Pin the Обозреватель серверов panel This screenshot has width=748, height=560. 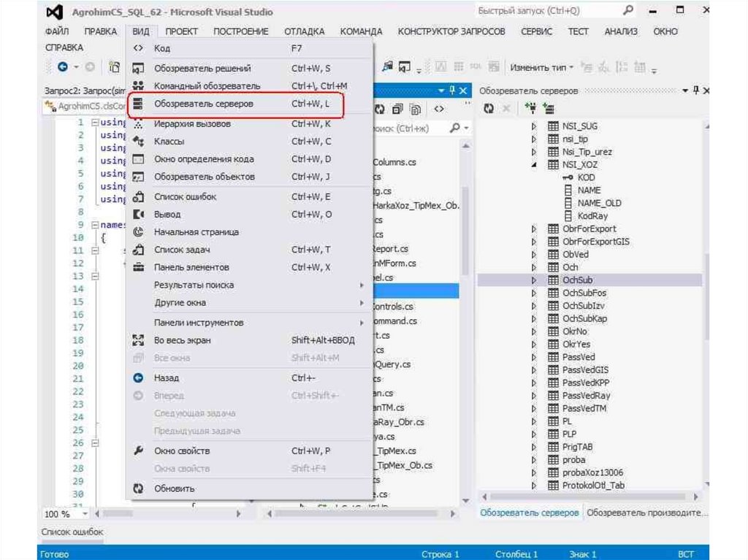(x=696, y=91)
